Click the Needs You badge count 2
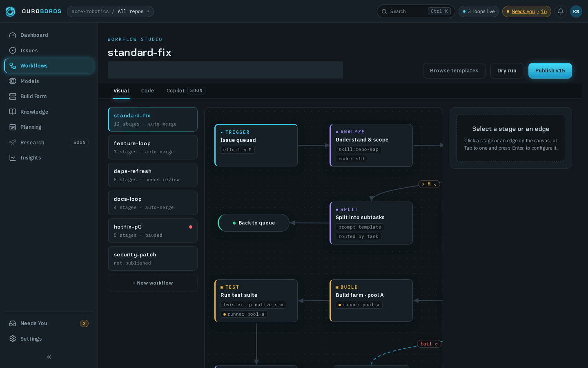 pyautogui.click(x=84, y=323)
